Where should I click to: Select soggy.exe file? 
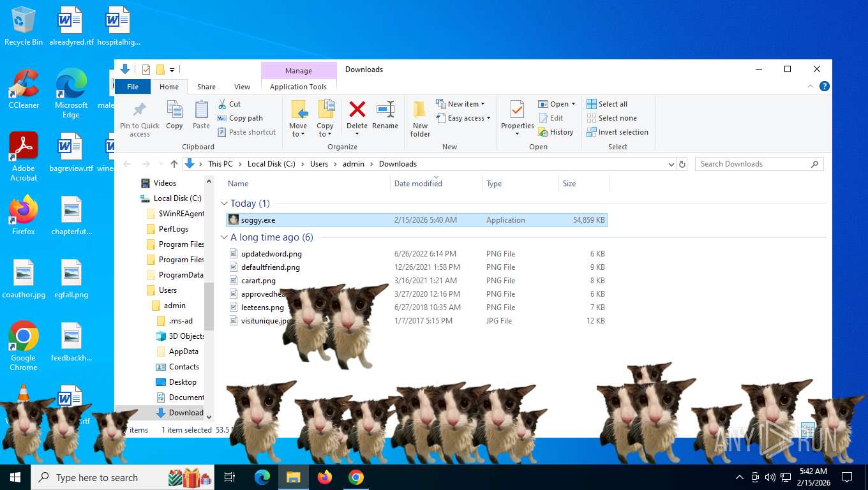coord(417,220)
